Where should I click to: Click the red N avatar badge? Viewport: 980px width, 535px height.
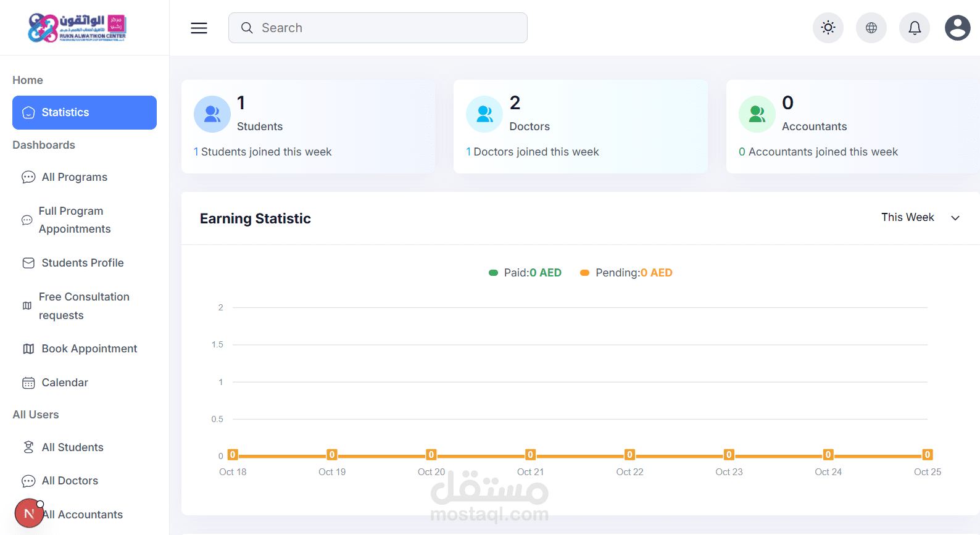pyautogui.click(x=29, y=513)
